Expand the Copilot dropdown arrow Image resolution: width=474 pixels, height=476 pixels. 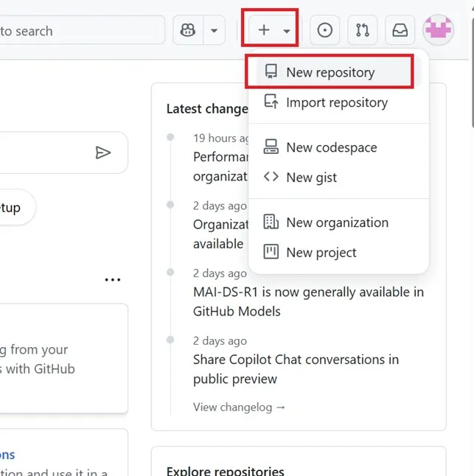click(214, 31)
